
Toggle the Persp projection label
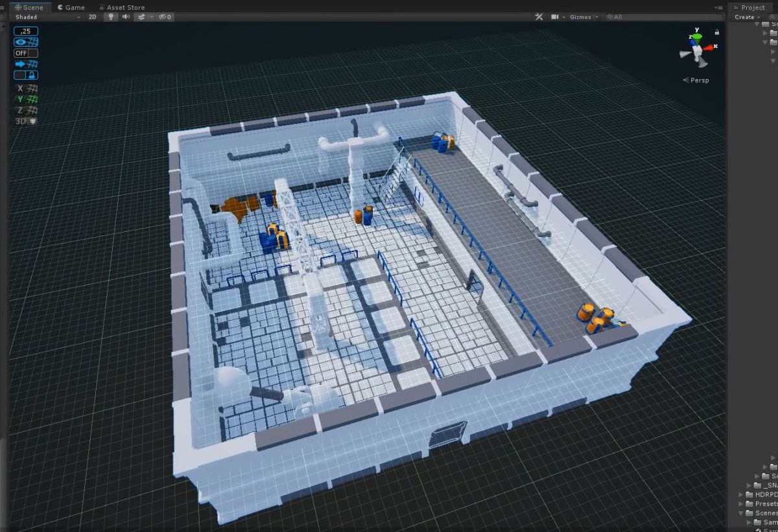pyautogui.click(x=696, y=80)
